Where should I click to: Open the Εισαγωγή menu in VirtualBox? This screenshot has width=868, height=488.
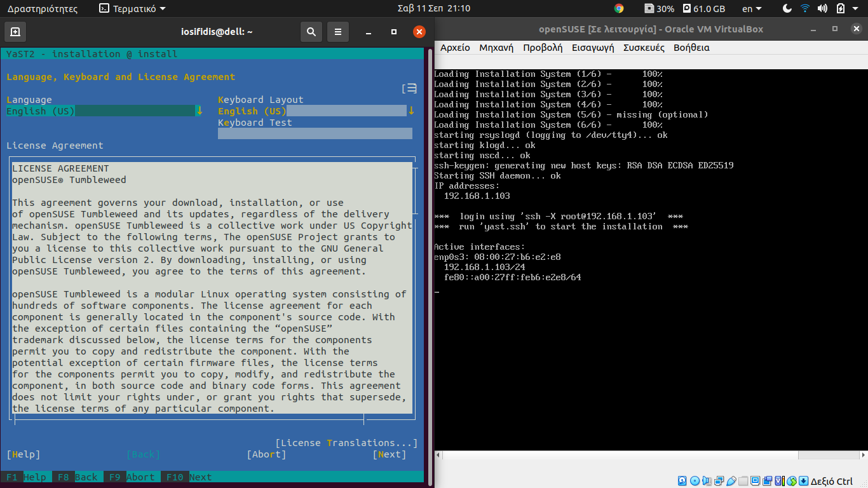(x=593, y=48)
